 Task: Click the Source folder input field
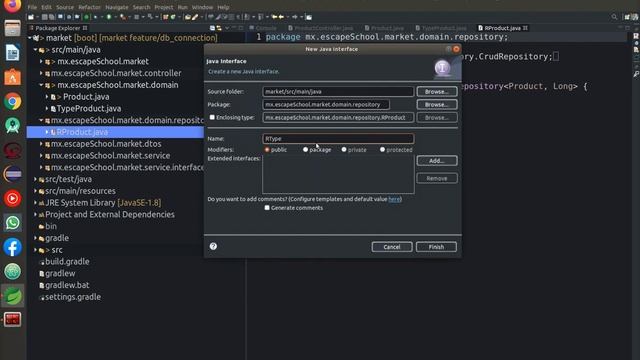pyautogui.click(x=338, y=91)
